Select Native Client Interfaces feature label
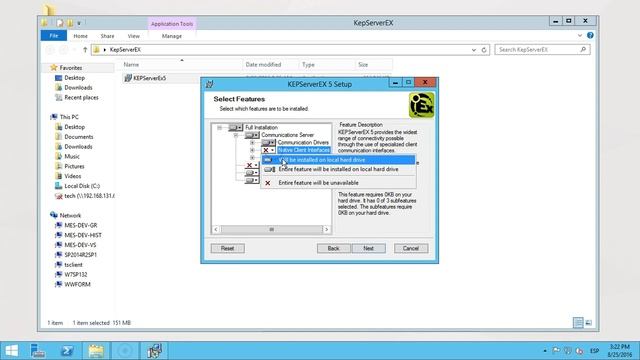The image size is (640, 360). [x=304, y=150]
